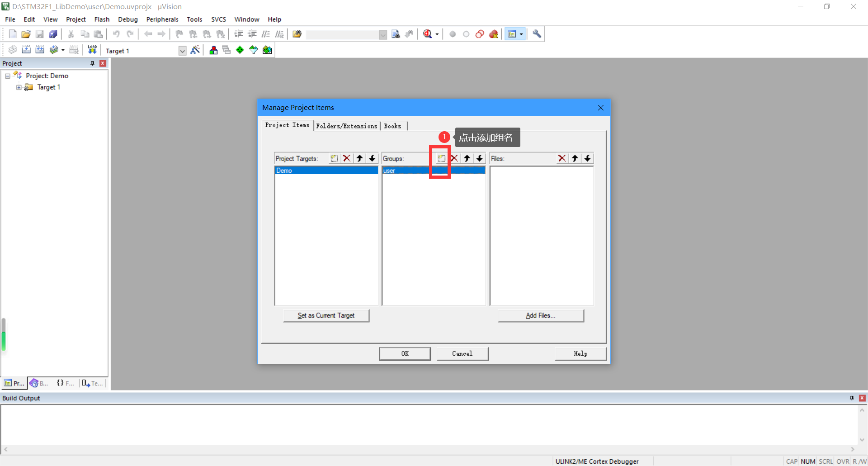Delete group with Groups red X

[454, 158]
